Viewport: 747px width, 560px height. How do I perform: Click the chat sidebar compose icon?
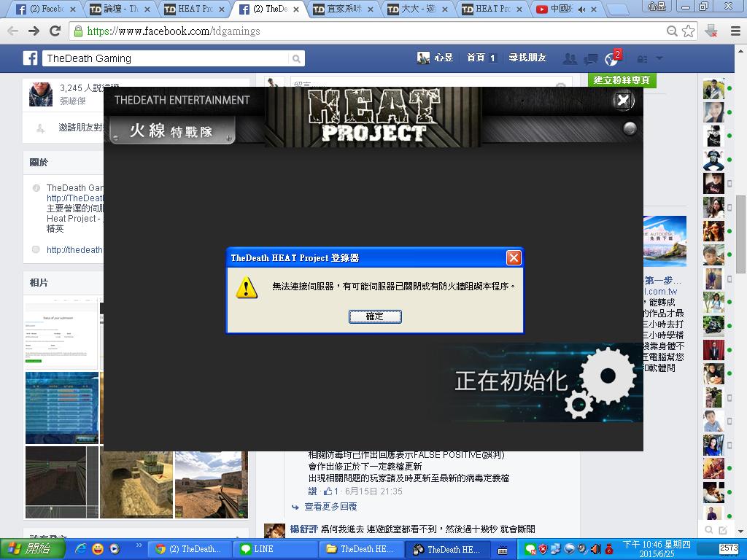pyautogui.click(x=723, y=529)
